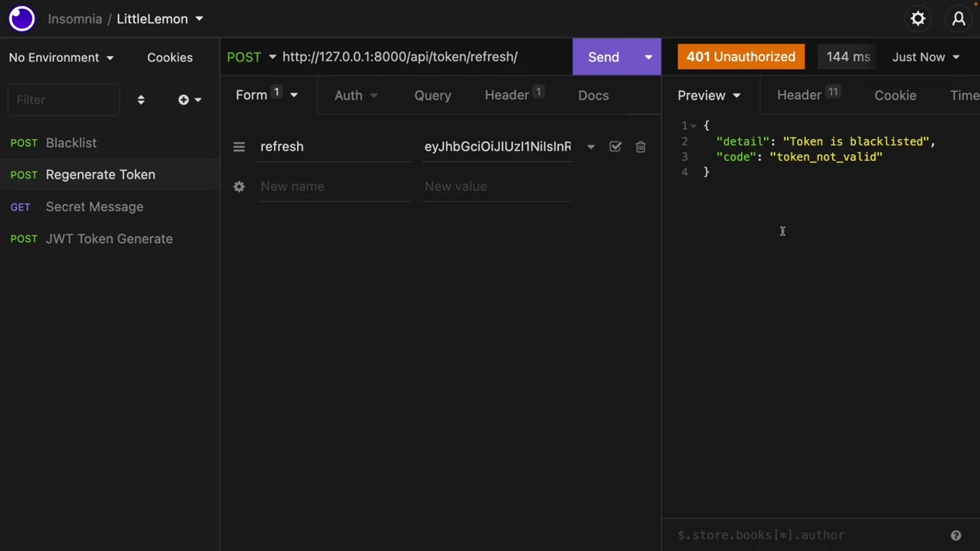Expand the Send options arrow

(648, 57)
